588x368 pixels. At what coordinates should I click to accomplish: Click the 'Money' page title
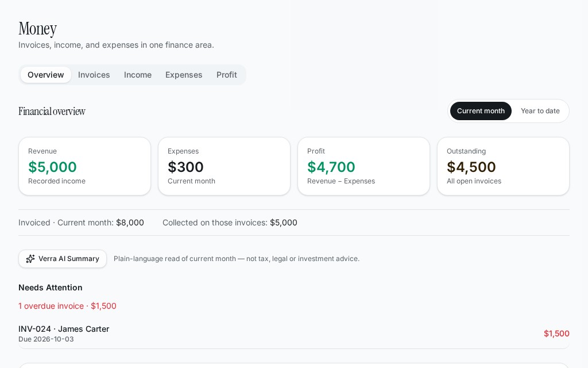click(x=37, y=29)
